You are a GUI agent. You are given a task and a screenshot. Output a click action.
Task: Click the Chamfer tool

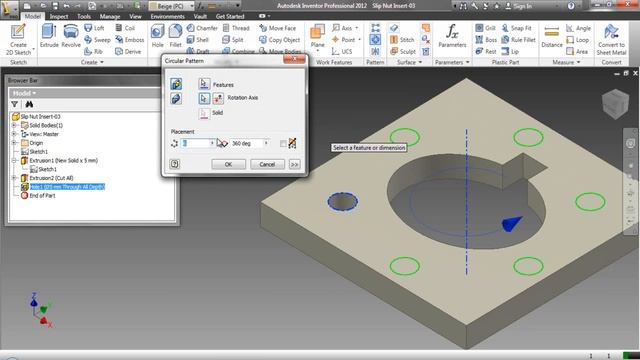point(202,28)
